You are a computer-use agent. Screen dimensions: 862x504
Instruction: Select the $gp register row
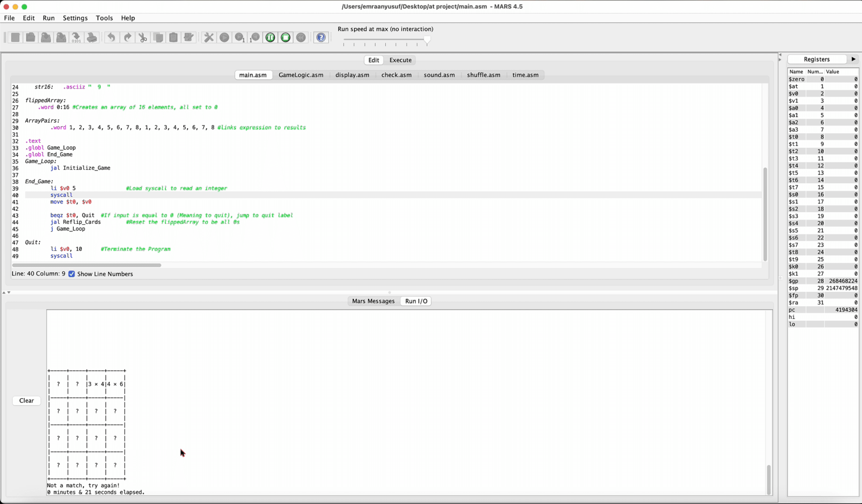(823, 281)
